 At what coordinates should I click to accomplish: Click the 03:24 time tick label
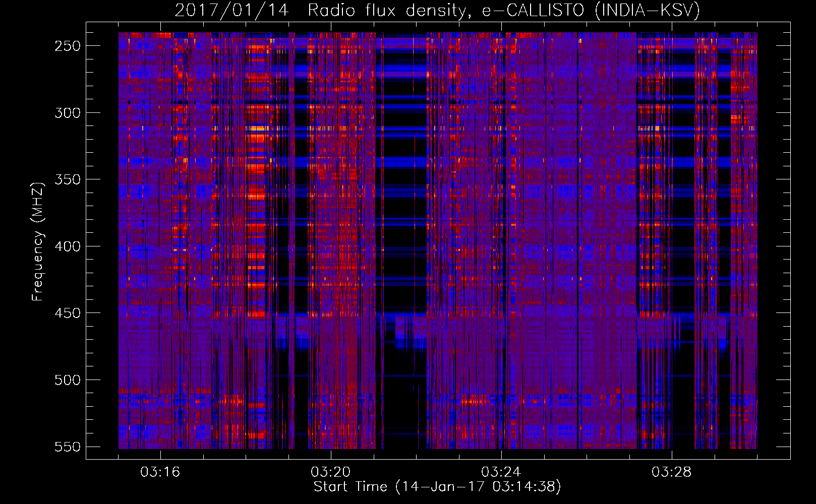pos(501,472)
